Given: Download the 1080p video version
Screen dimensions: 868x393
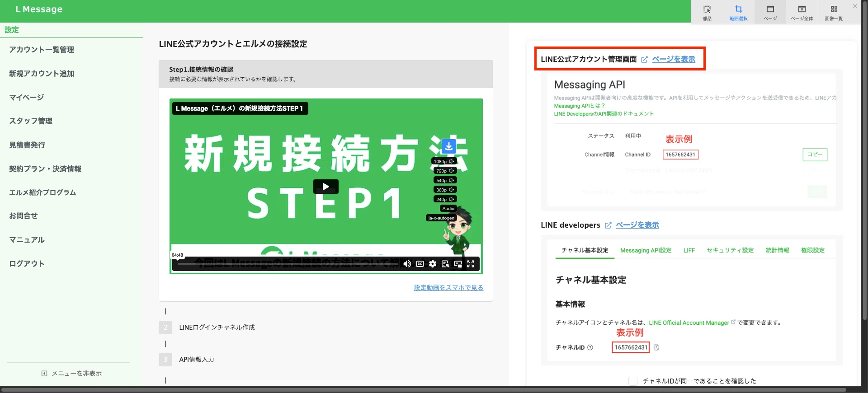Looking at the screenshot, I should click(444, 161).
